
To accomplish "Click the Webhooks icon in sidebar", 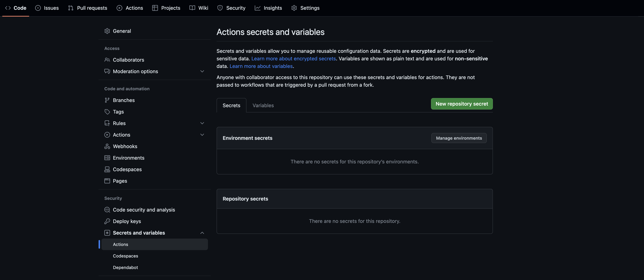I will (x=107, y=146).
